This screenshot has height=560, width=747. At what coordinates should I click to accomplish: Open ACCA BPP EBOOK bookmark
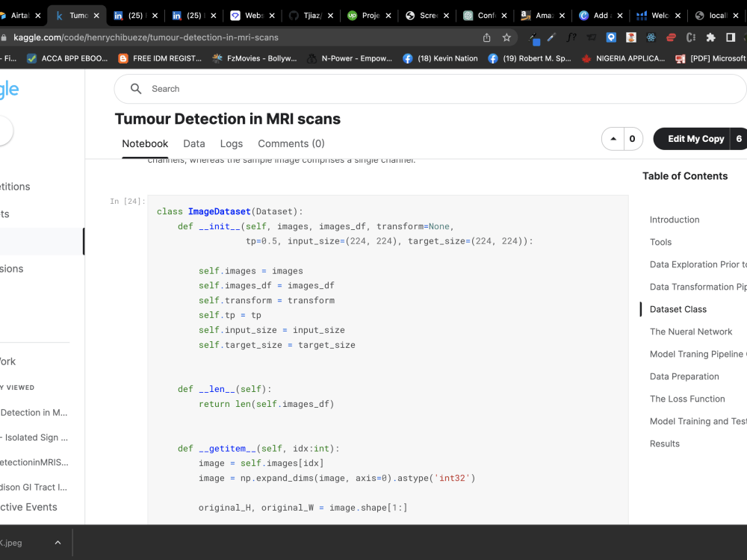(x=67, y=58)
